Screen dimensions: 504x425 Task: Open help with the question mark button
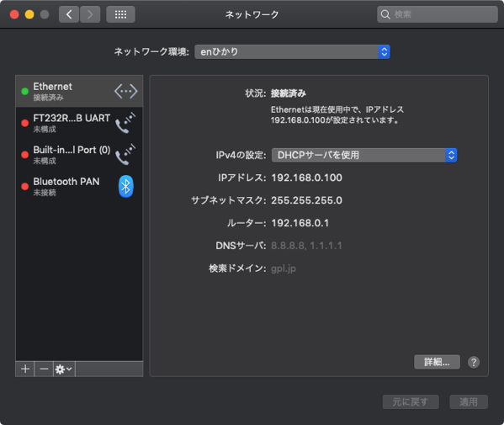[x=474, y=363]
